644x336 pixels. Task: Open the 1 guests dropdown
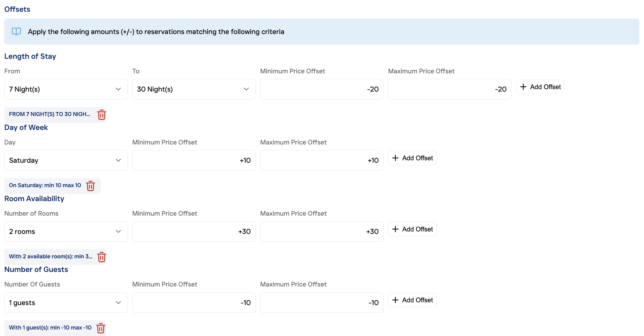click(x=66, y=303)
